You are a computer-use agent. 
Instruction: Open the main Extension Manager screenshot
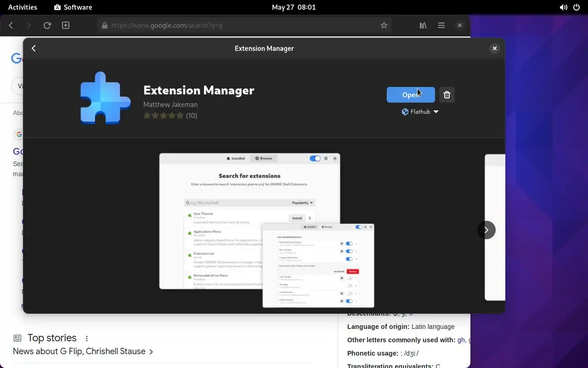pos(267,230)
